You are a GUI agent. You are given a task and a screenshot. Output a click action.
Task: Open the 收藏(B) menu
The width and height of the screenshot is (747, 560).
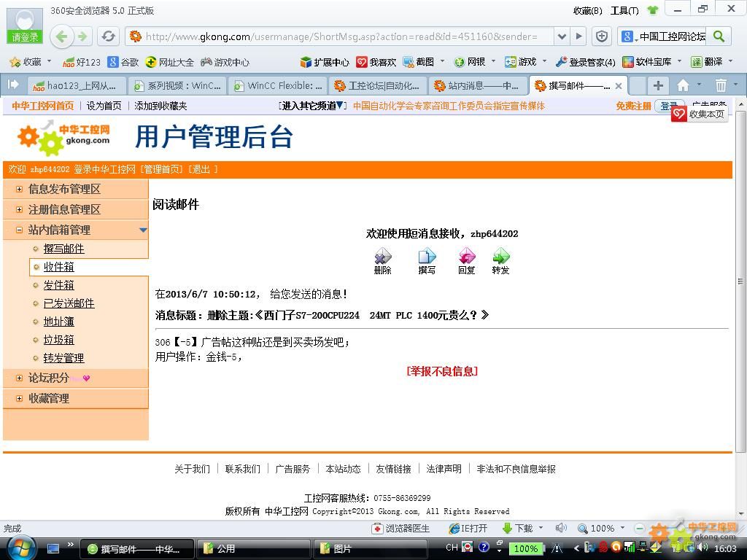587,10
